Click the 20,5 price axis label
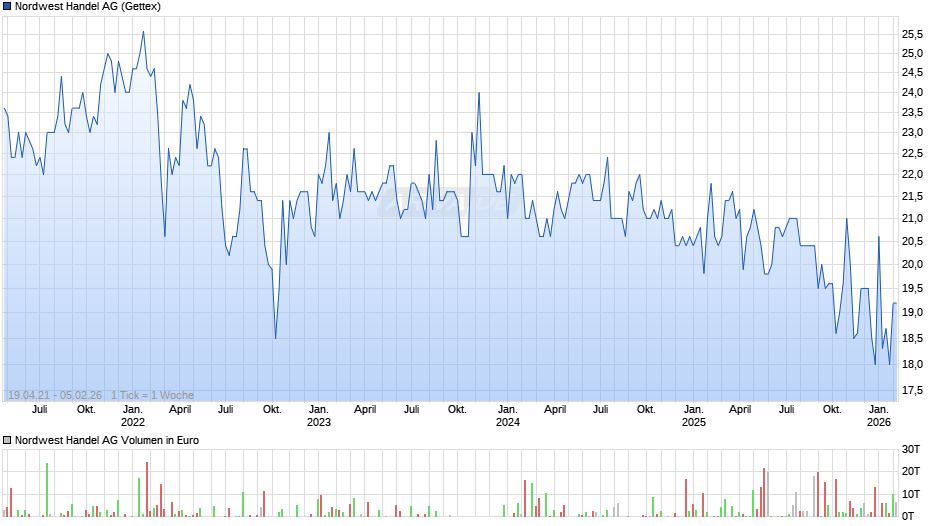This screenshot has width=940, height=526. 912,241
